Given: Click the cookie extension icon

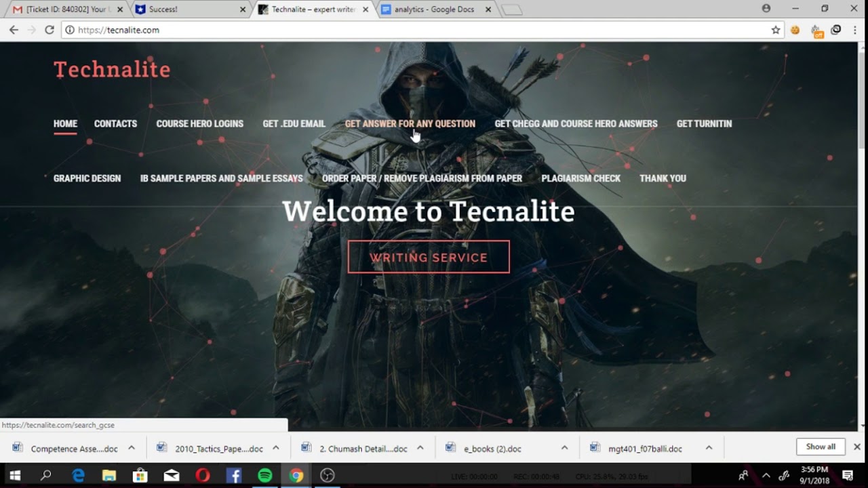Looking at the screenshot, I should pyautogui.click(x=795, y=30).
